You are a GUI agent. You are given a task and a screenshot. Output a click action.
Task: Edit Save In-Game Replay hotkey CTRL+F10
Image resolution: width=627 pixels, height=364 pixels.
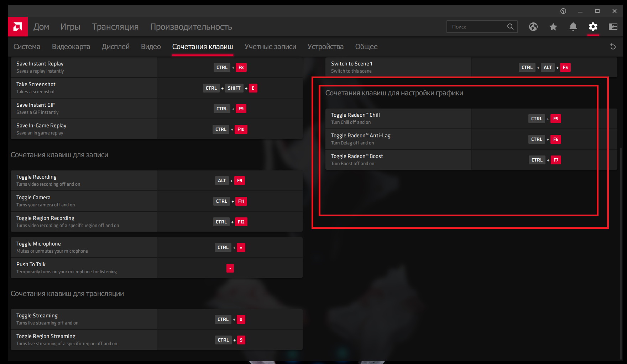coord(230,129)
